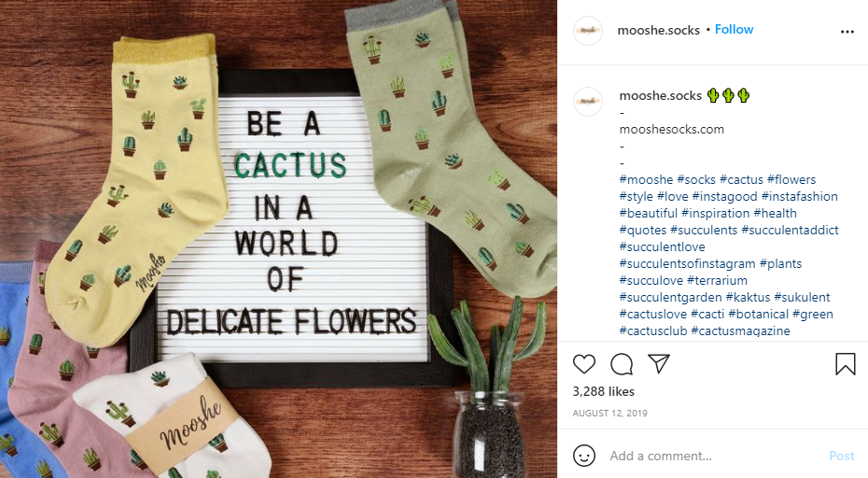Open comments via speech bubble icon
Viewport: 868px width, 478px height.
tap(622, 364)
